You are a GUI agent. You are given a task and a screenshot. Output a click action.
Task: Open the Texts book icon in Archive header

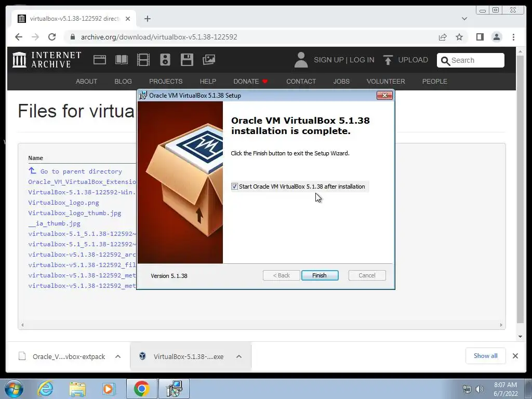pyautogui.click(x=122, y=60)
